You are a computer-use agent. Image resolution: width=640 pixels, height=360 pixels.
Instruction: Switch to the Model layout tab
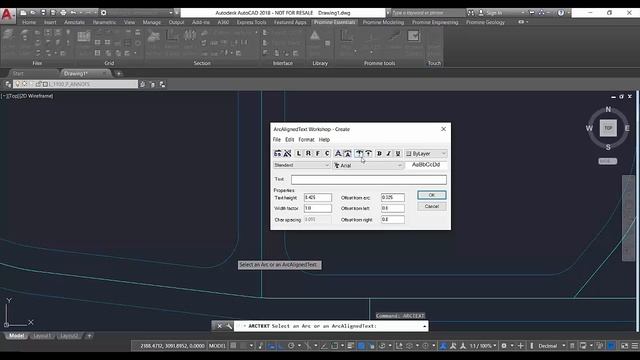[x=17, y=336]
